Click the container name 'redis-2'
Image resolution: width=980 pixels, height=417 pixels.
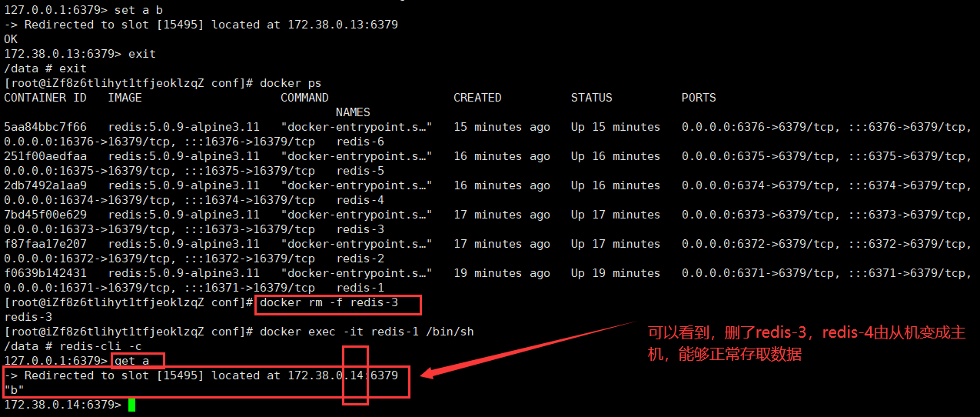coord(360,259)
